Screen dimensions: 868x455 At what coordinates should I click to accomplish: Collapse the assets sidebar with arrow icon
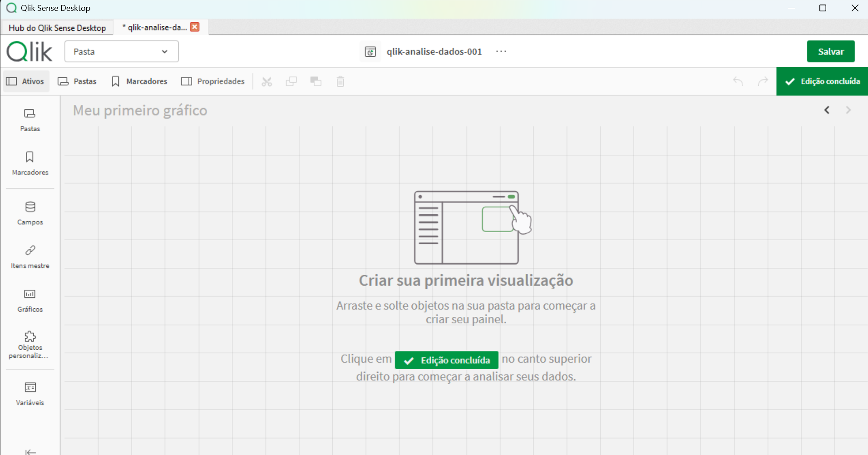coord(30,451)
